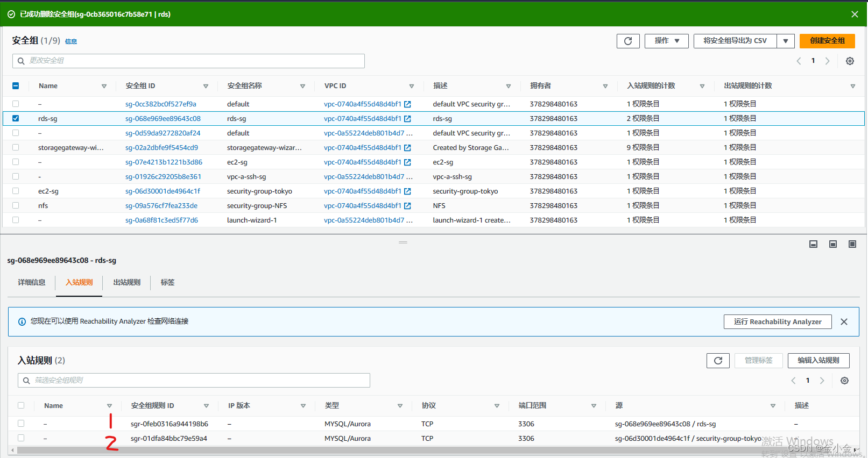Uncheck the rds-sg row checkbox

coord(16,118)
